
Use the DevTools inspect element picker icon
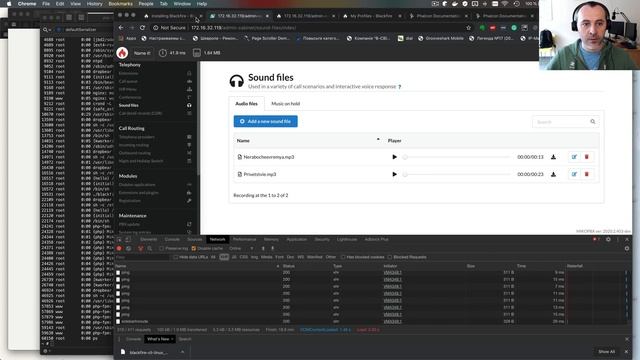pyautogui.click(x=119, y=239)
